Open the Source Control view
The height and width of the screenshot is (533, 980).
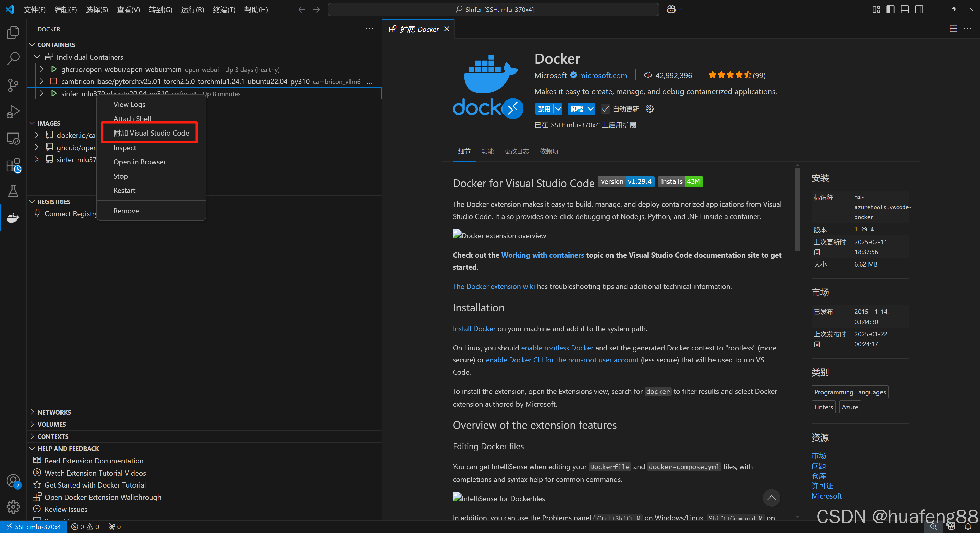[x=13, y=85]
